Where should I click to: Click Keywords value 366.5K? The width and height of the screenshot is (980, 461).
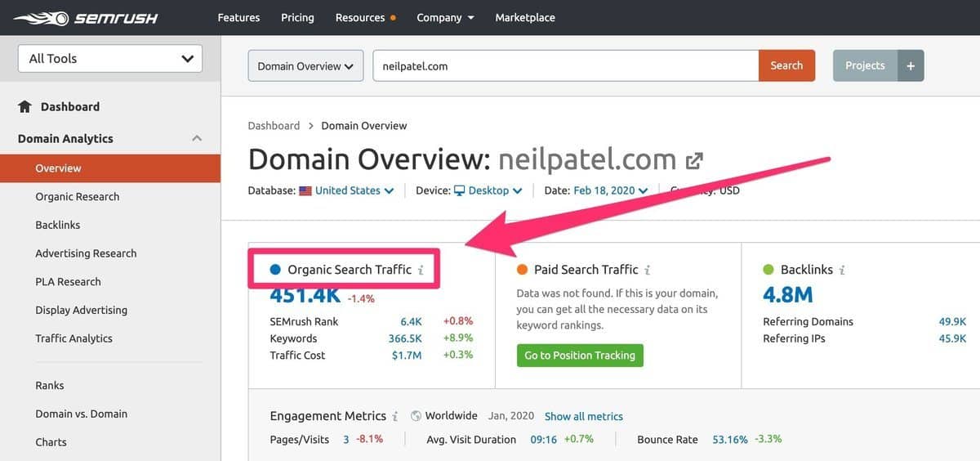point(405,338)
